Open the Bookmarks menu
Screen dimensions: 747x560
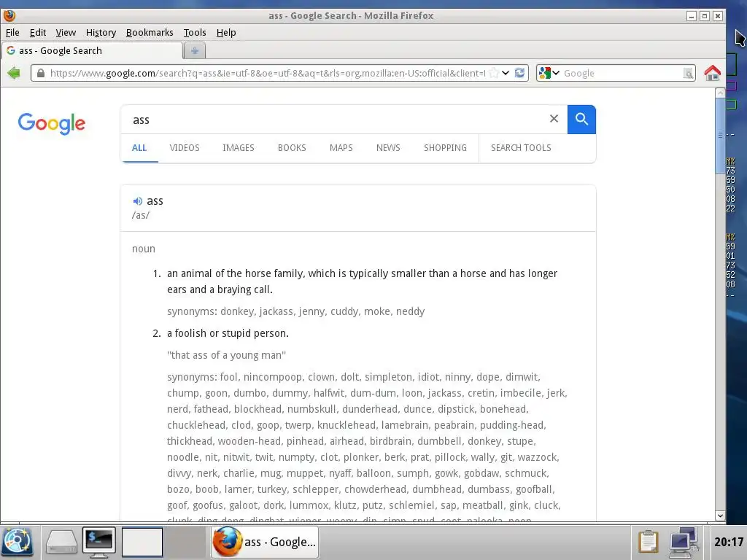click(x=150, y=32)
